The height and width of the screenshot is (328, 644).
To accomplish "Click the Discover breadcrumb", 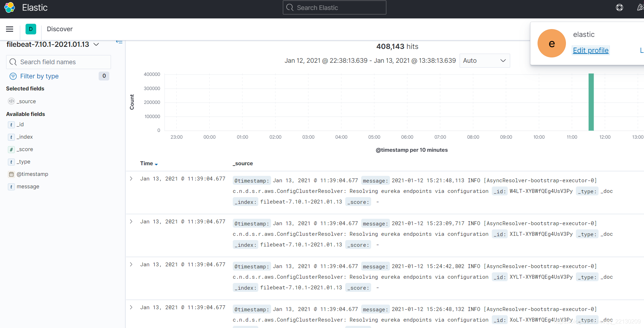I will point(60,29).
